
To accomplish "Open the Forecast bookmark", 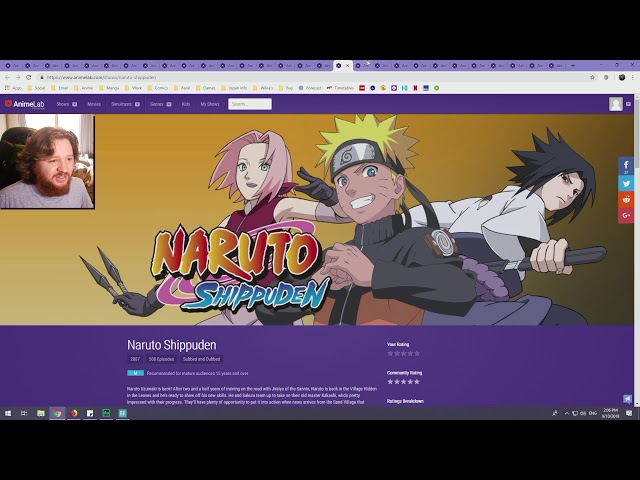I will (x=310, y=88).
